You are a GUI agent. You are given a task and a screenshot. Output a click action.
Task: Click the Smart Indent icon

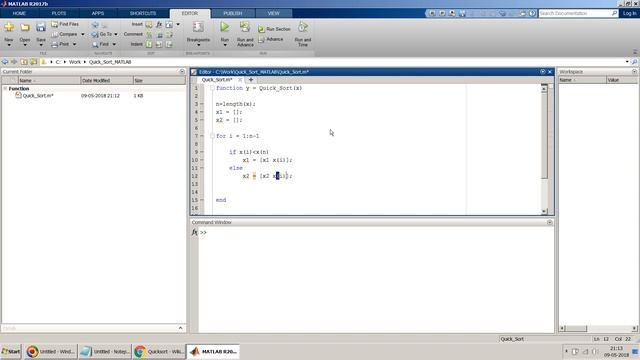[x=149, y=44]
